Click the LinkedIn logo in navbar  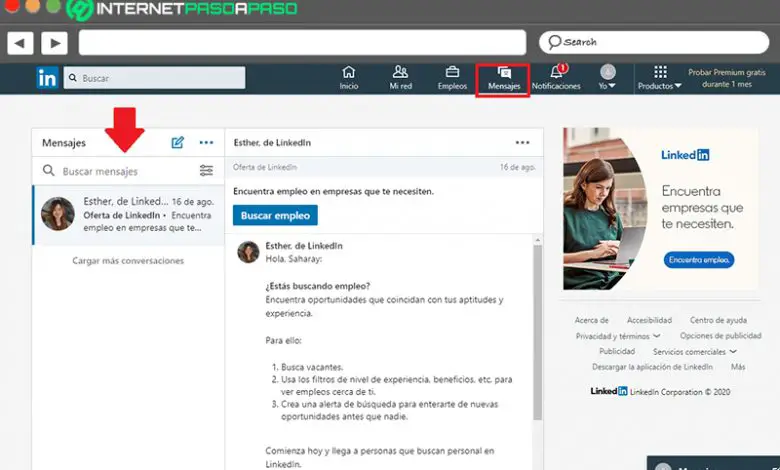(x=47, y=78)
